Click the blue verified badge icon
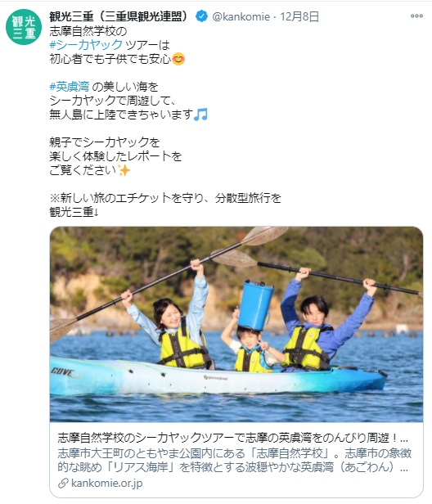The image size is (432, 504). point(201,16)
